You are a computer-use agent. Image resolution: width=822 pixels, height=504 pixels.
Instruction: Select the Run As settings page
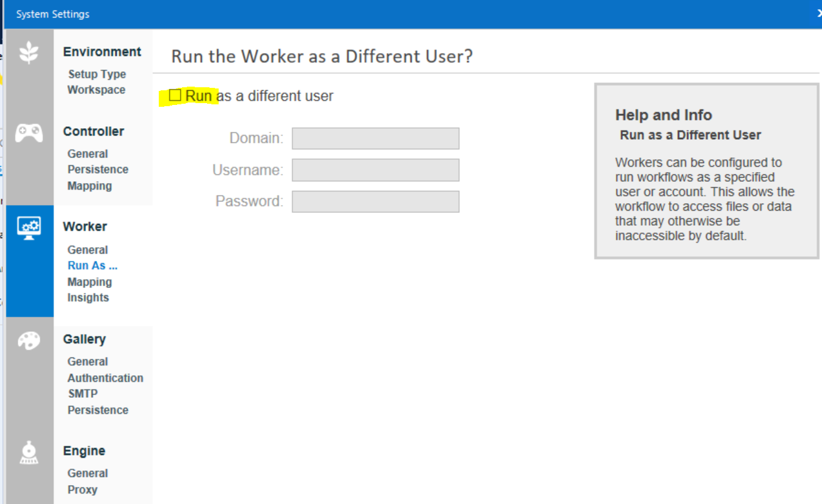click(x=92, y=265)
